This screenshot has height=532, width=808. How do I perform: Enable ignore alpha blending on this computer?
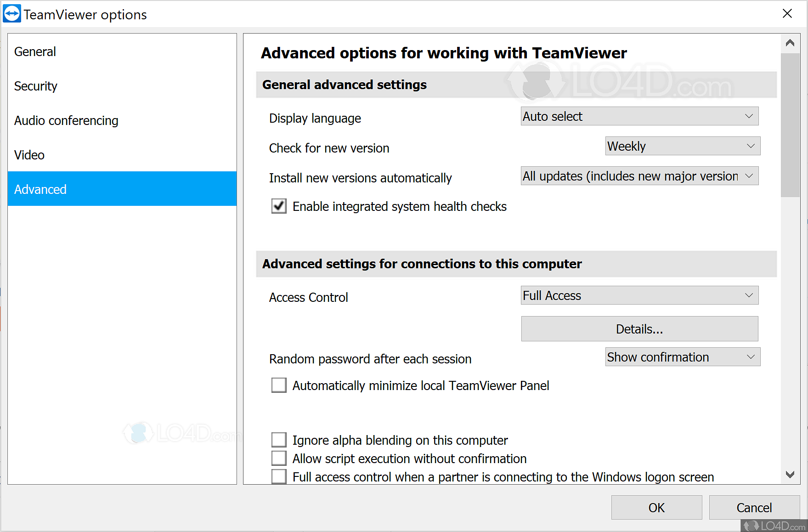tap(279, 440)
